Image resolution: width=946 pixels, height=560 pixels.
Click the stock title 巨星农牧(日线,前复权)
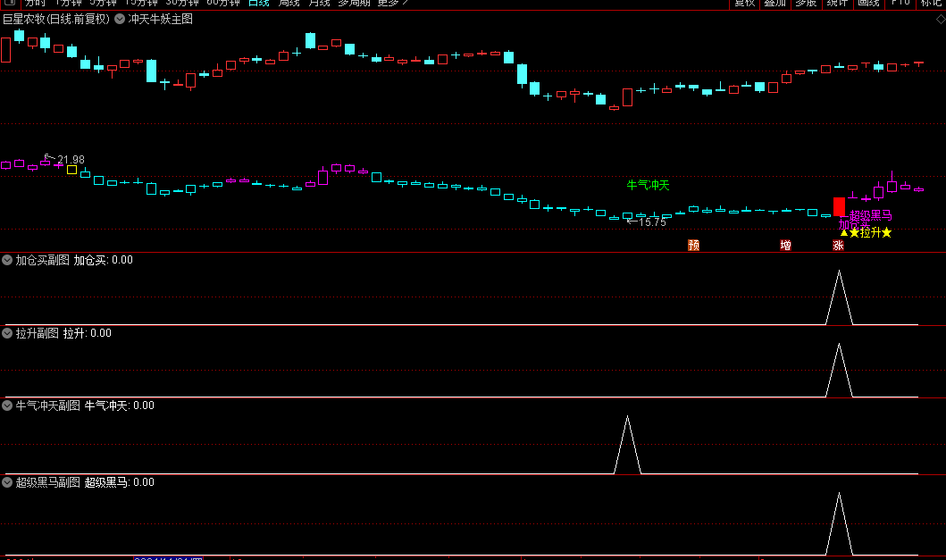(56, 20)
